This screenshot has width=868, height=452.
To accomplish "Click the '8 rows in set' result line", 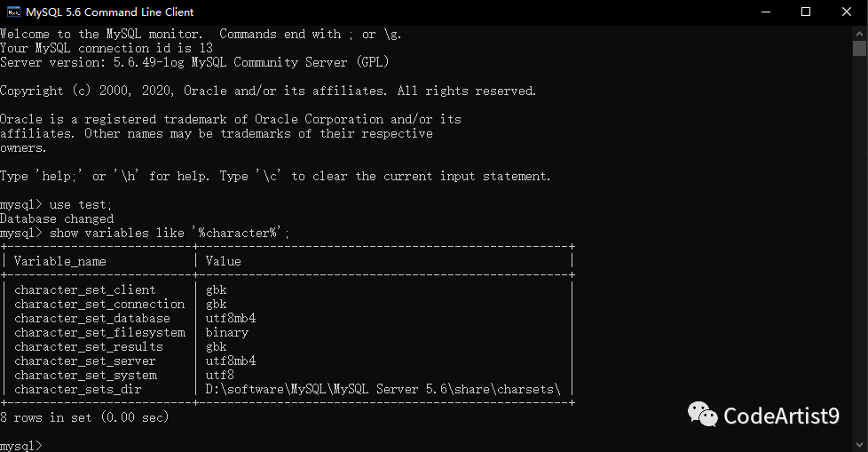I will pyautogui.click(x=84, y=417).
